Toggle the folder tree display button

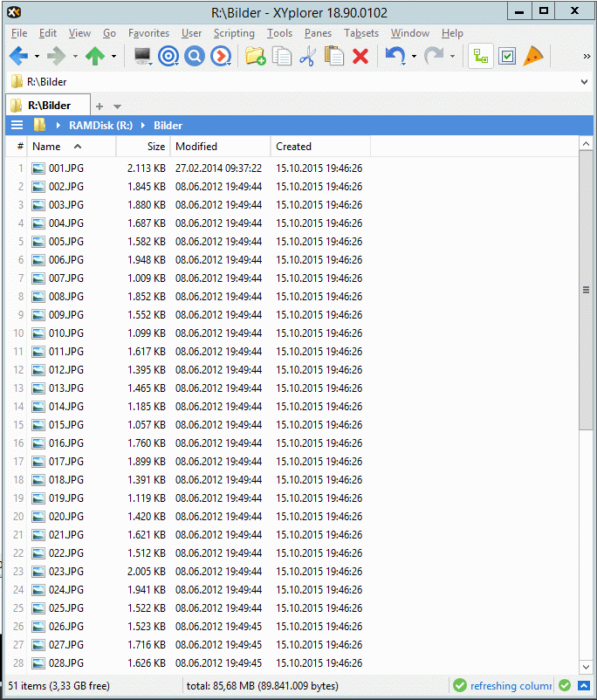click(480, 57)
